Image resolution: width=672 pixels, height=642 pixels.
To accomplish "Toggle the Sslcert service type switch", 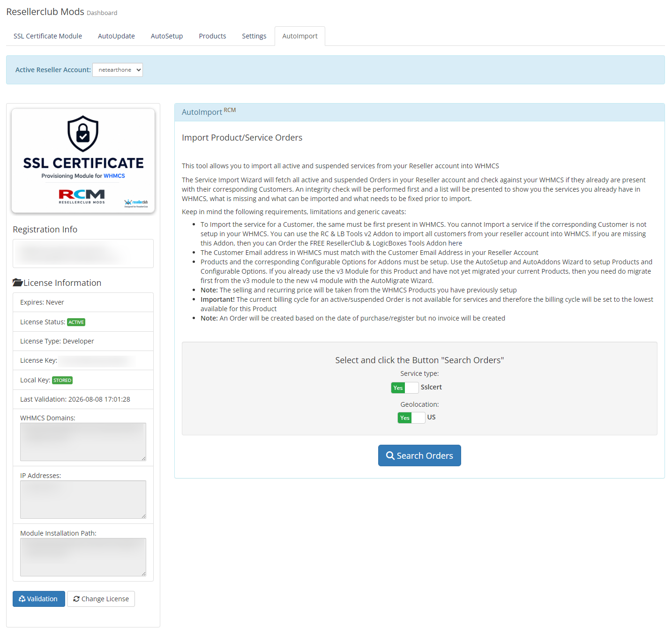I will pos(405,388).
